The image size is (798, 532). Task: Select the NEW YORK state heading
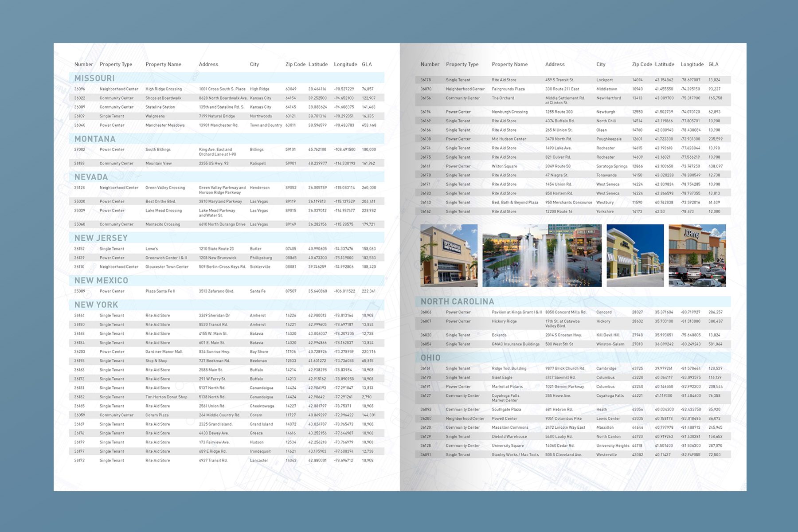(x=96, y=305)
